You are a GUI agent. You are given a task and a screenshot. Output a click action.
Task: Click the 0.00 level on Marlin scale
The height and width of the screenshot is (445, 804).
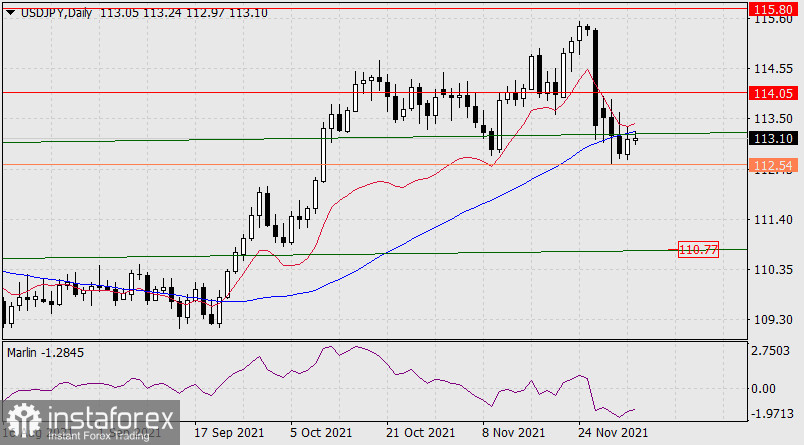pos(765,388)
